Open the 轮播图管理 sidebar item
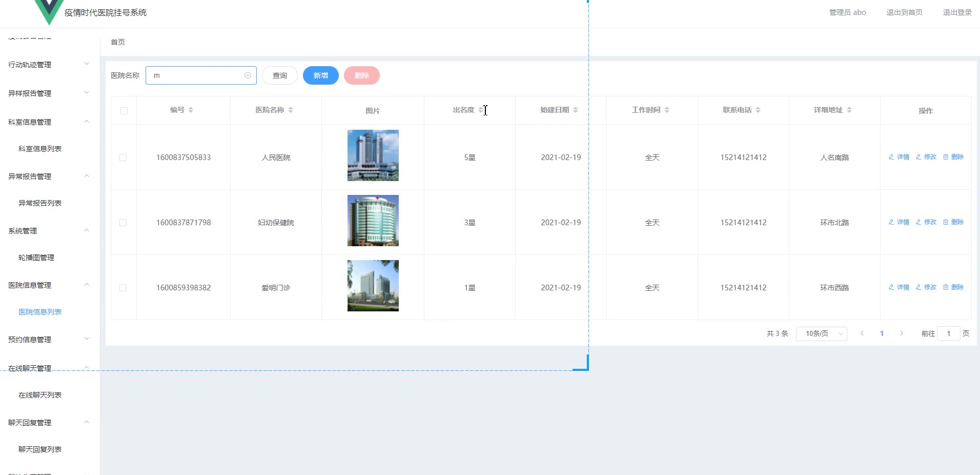Viewport: 980px width, 475px height. (x=36, y=258)
